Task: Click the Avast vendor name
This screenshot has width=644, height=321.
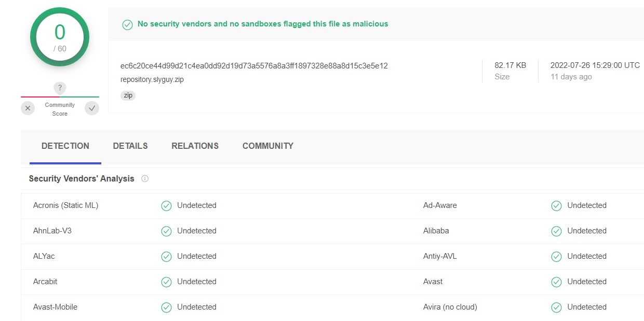Action: point(433,282)
